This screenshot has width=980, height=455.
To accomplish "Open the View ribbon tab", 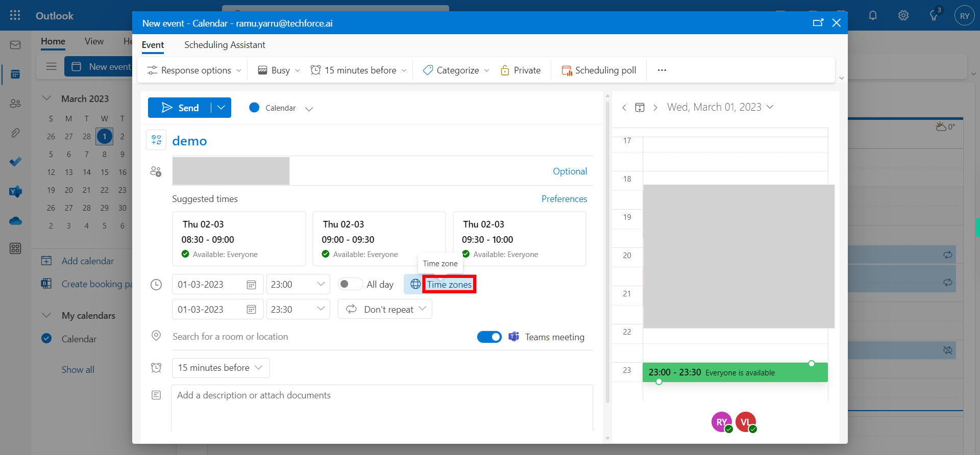I will click(x=94, y=41).
